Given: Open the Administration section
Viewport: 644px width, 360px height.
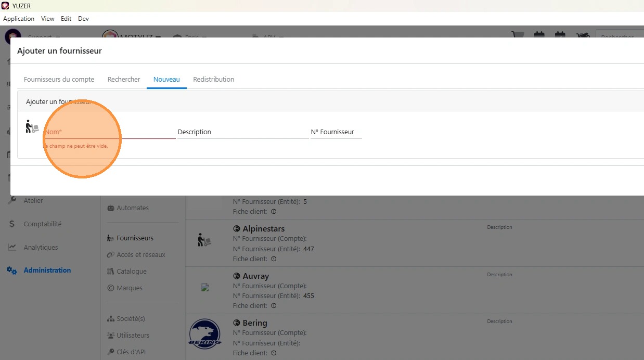Looking at the screenshot, I should 47,271.
